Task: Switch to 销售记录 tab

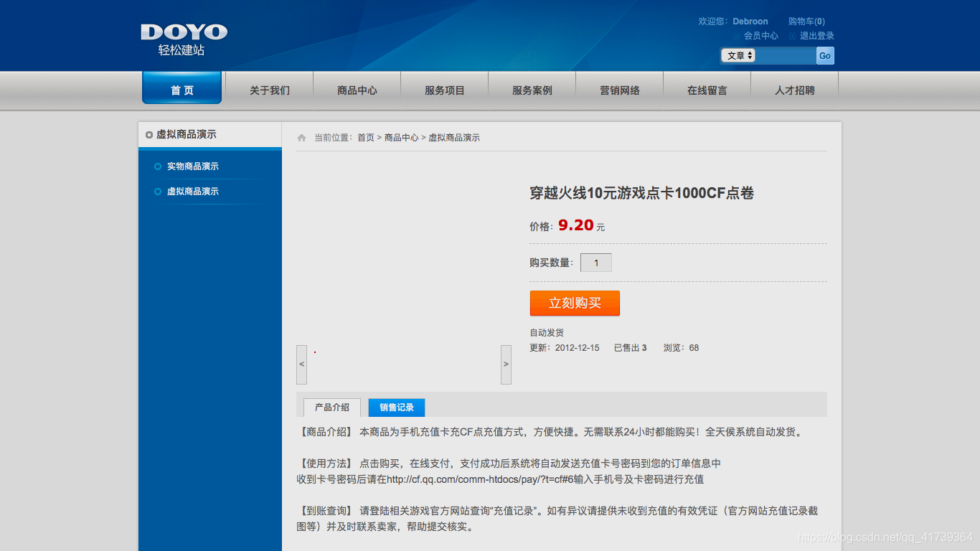Action: coord(397,408)
